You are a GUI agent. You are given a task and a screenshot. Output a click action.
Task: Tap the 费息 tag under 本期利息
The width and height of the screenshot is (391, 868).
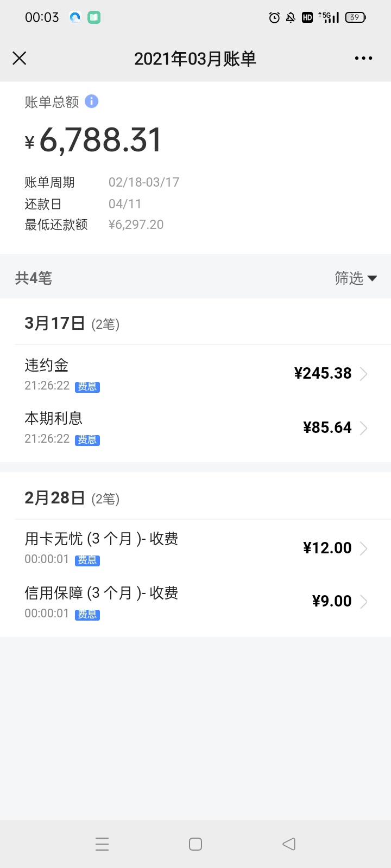87,440
